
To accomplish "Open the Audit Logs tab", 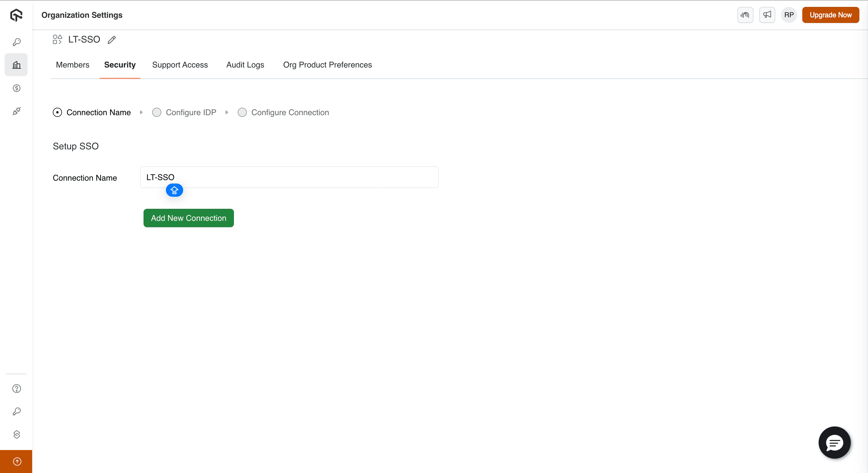I will (245, 65).
